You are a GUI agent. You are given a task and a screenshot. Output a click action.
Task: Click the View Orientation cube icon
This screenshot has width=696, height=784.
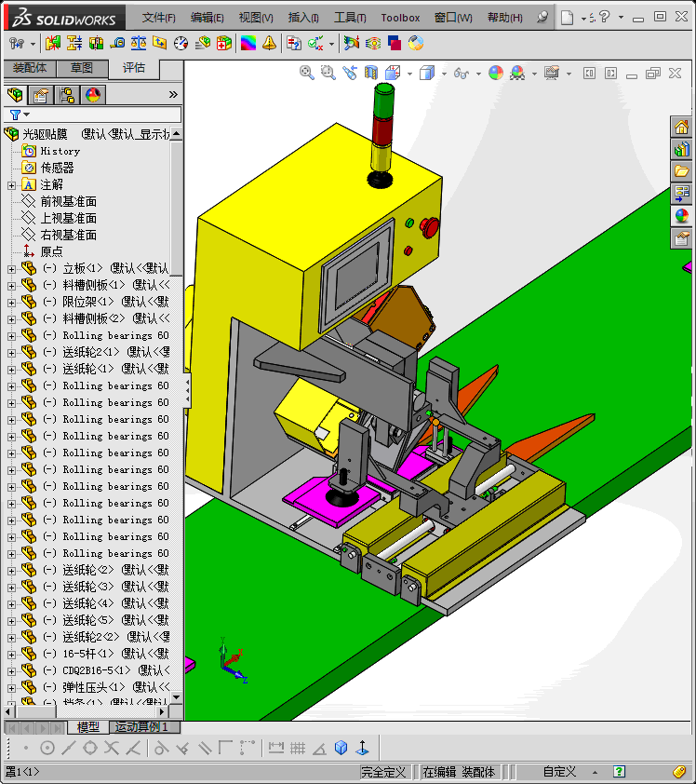[x=393, y=73]
